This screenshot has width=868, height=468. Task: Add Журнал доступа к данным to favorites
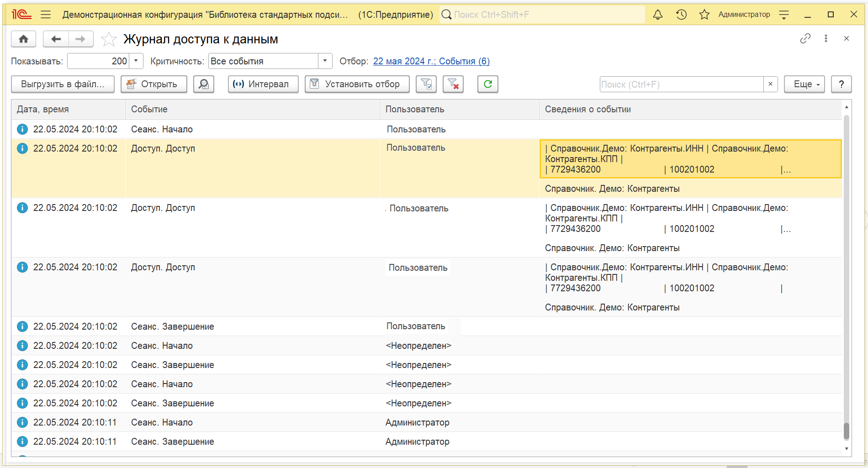pos(109,39)
